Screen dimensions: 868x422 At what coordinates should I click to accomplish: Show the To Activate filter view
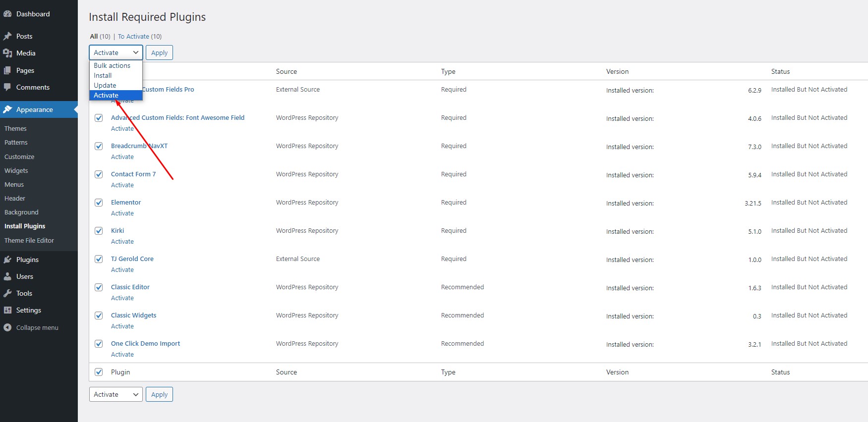[x=133, y=36]
